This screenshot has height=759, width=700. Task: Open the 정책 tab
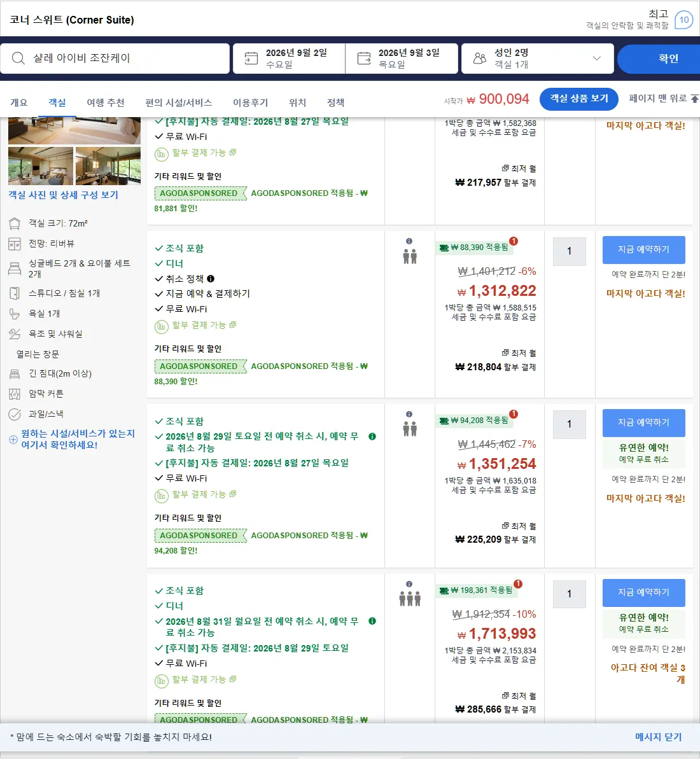[x=335, y=102]
